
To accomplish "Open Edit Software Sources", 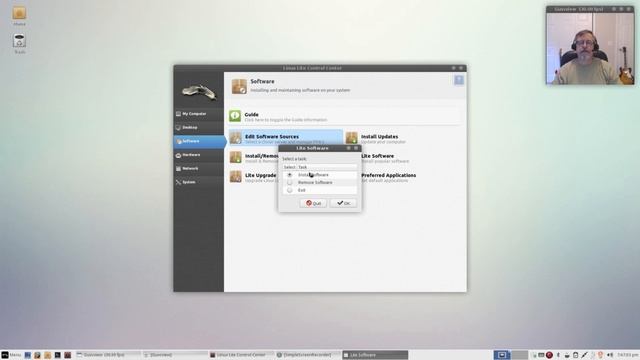I will [286, 138].
